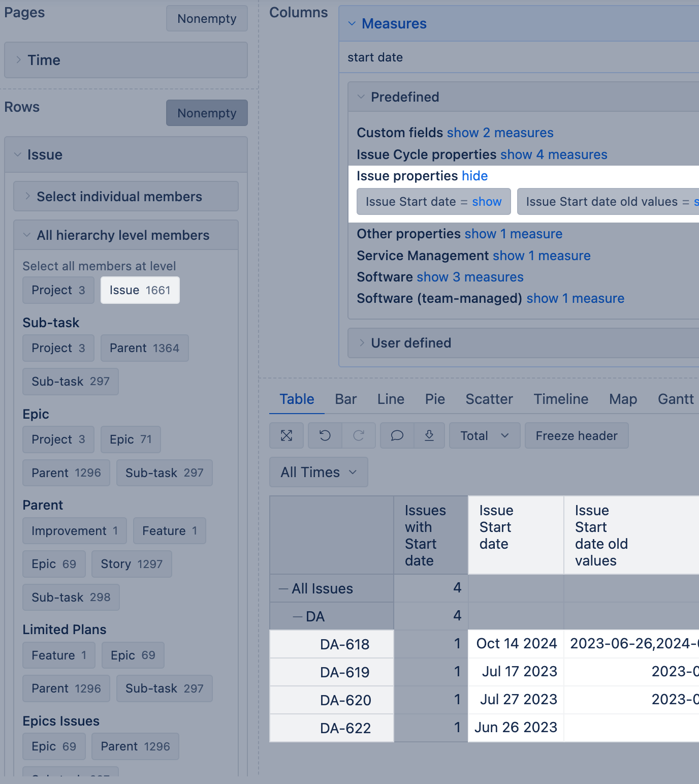Expand the User defined section
This screenshot has height=784, width=699.
click(523, 343)
